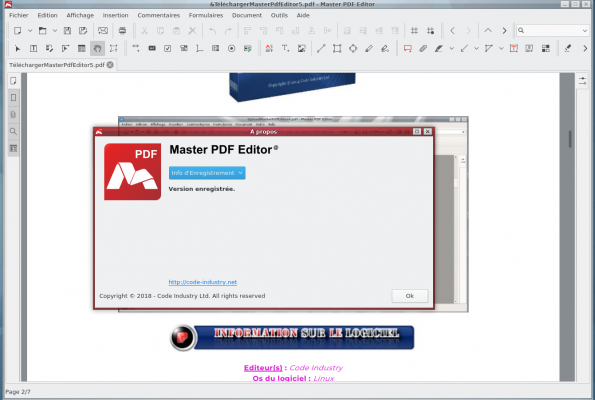Open the Formulaires menu
The image size is (595, 400).
click(206, 15)
